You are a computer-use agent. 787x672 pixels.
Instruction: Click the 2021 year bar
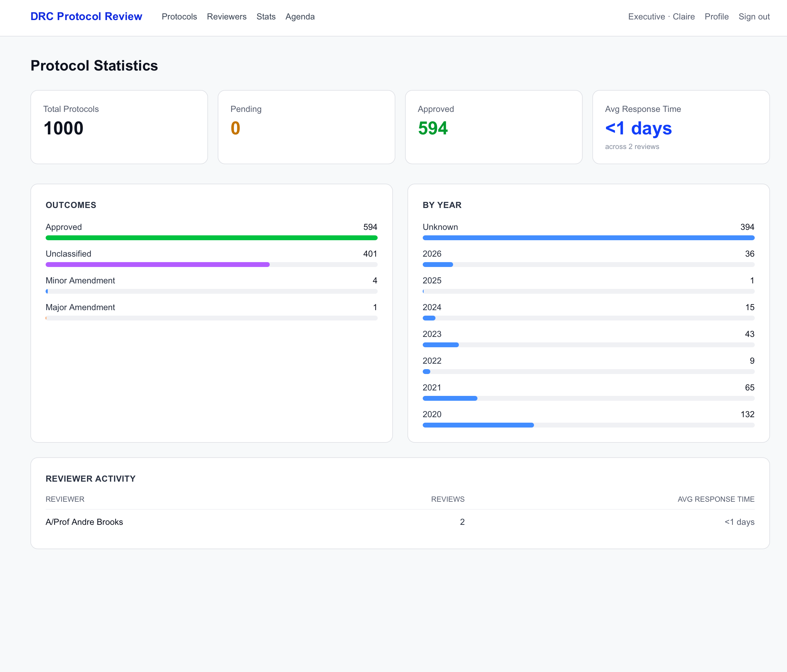point(588,399)
